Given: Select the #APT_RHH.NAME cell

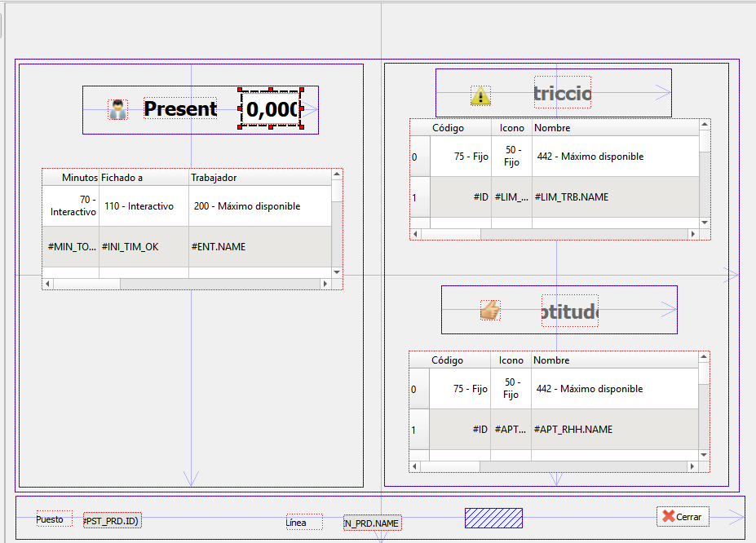Looking at the screenshot, I should click(x=615, y=430).
